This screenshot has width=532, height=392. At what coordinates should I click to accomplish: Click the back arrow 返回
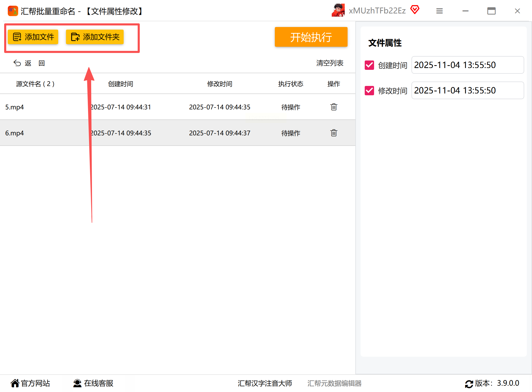pos(29,63)
